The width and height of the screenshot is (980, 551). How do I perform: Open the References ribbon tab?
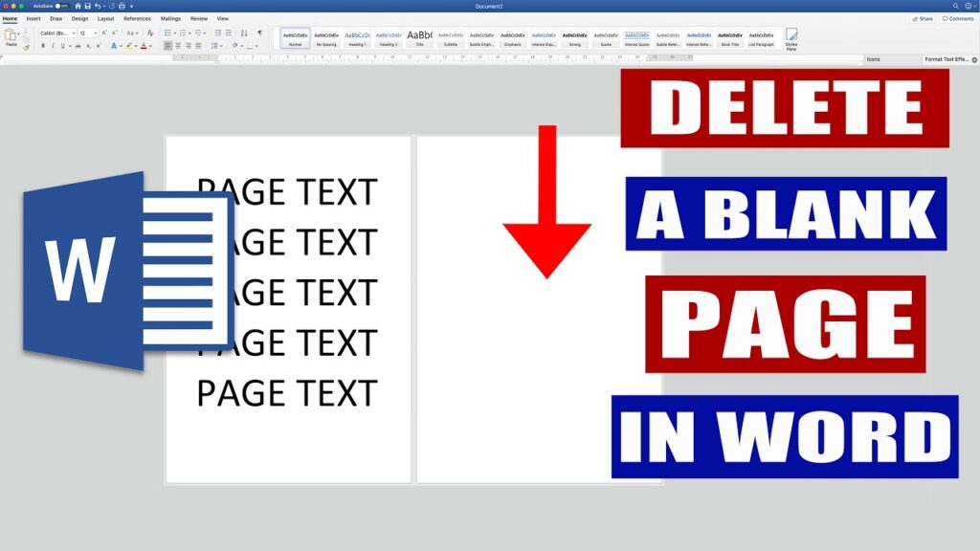click(x=137, y=19)
